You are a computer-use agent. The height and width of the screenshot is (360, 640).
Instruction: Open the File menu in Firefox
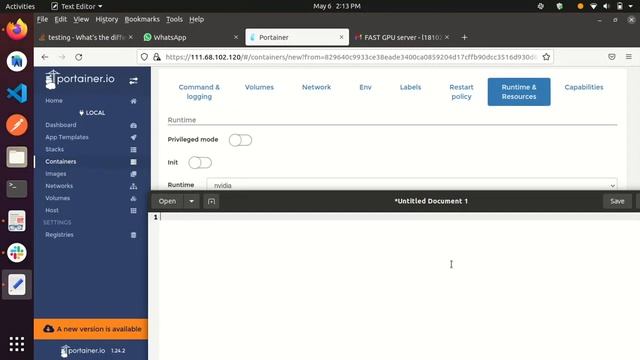[42, 19]
